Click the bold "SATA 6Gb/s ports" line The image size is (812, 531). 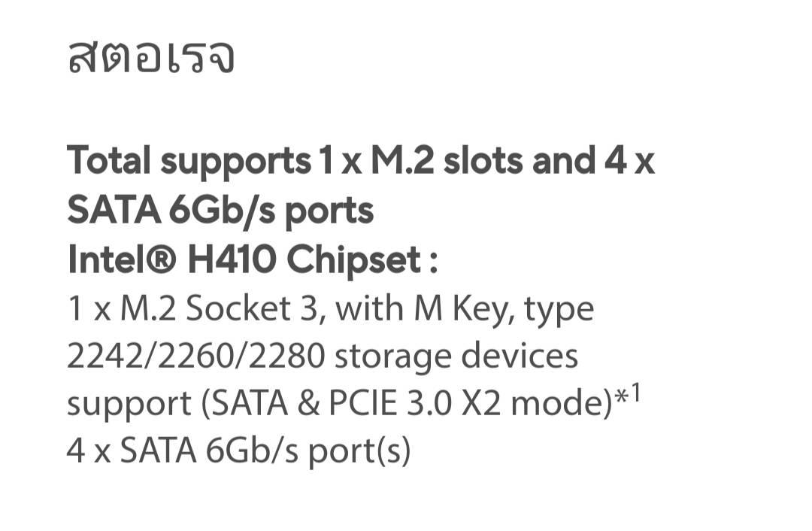coord(220,211)
